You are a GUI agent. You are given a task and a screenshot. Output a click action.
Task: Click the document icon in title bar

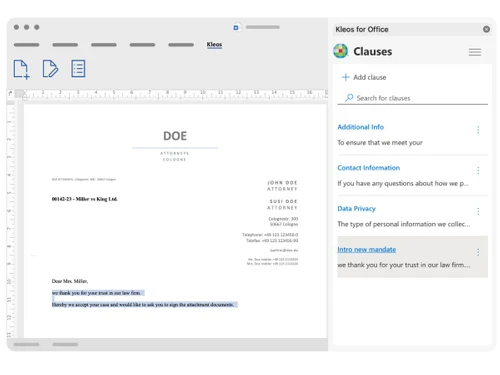point(236,28)
